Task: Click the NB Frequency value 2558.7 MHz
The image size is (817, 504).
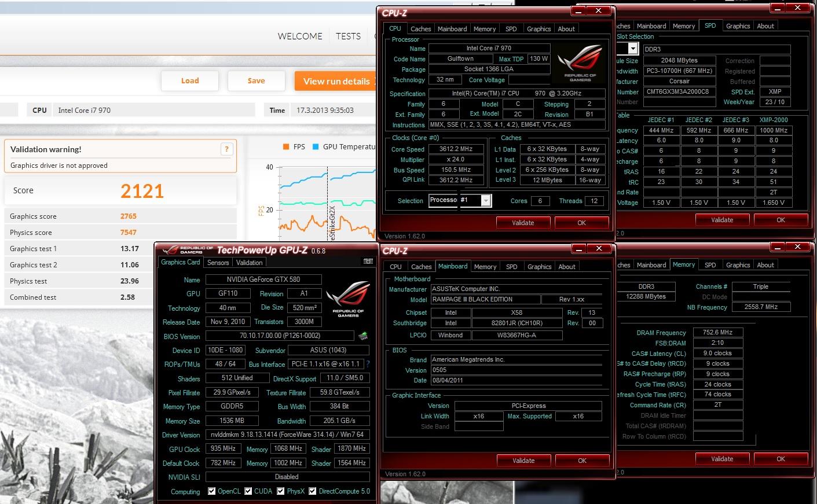Action: click(761, 307)
